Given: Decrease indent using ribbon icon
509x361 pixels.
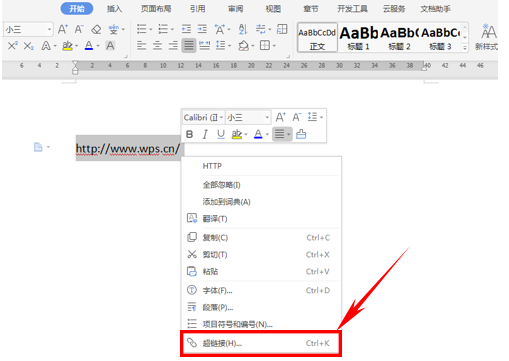Looking at the screenshot, I should [186, 29].
